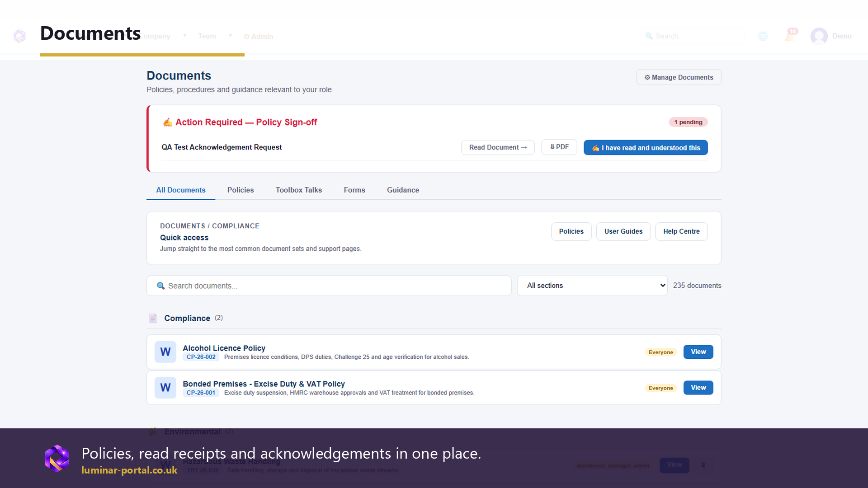Click the Compliance section heading
This screenshot has height=488, width=868.
[x=187, y=318]
